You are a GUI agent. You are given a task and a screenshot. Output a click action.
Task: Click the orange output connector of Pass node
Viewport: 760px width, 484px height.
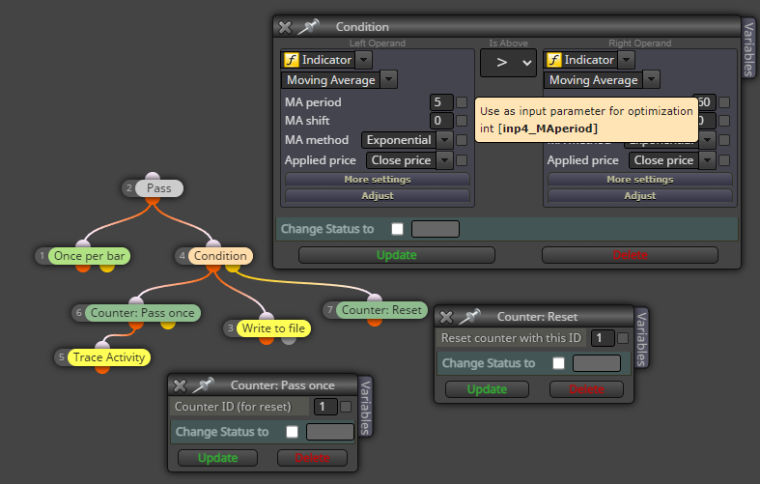coord(152,200)
